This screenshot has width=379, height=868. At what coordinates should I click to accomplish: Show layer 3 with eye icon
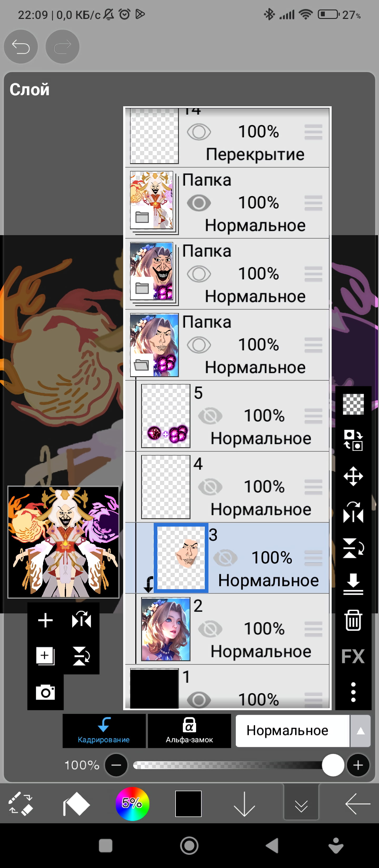(226, 558)
